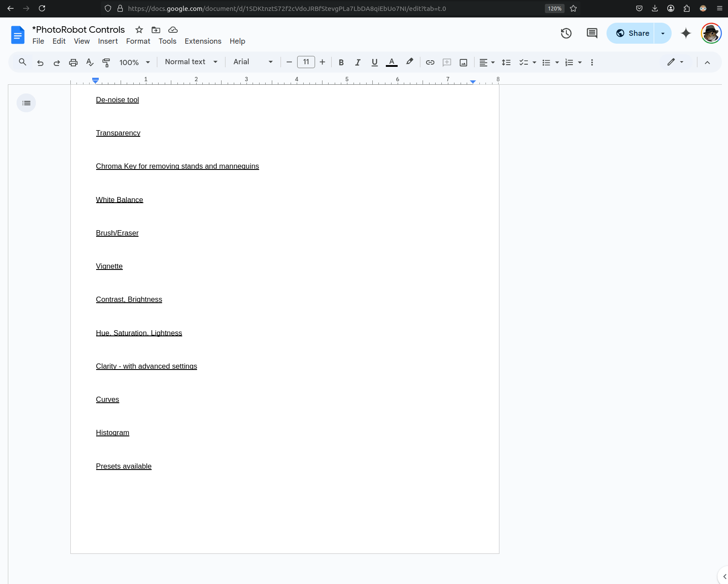Screen dimensions: 728x584
Task: Open the Help menu
Action: pyautogui.click(x=237, y=41)
